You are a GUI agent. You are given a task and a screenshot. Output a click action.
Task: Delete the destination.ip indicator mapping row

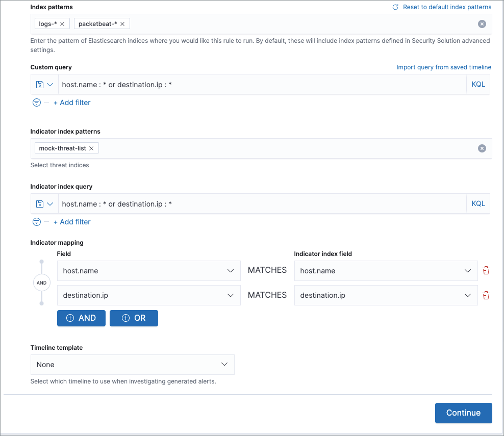click(x=486, y=295)
